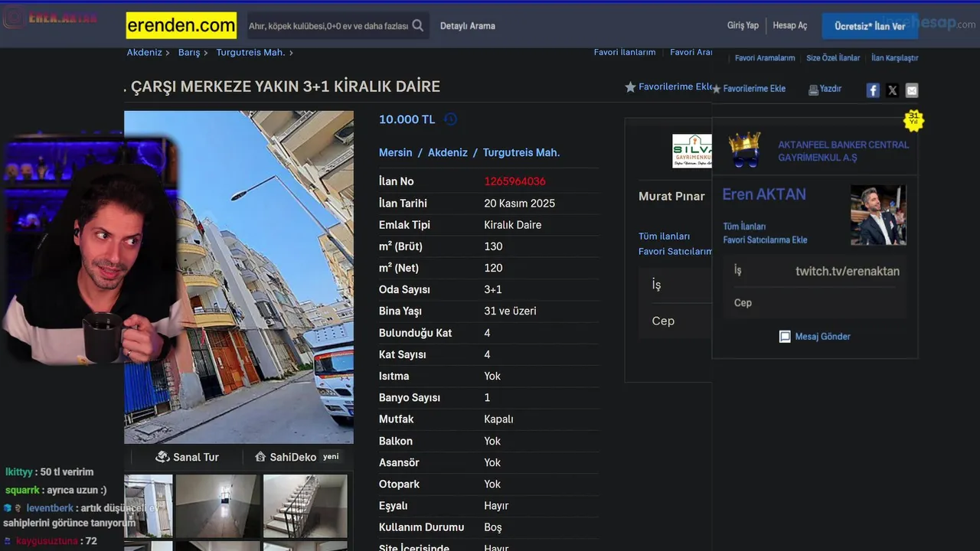Select the Turgutreis Mah. breadcrumb at top
The width and height of the screenshot is (980, 551).
(x=250, y=53)
